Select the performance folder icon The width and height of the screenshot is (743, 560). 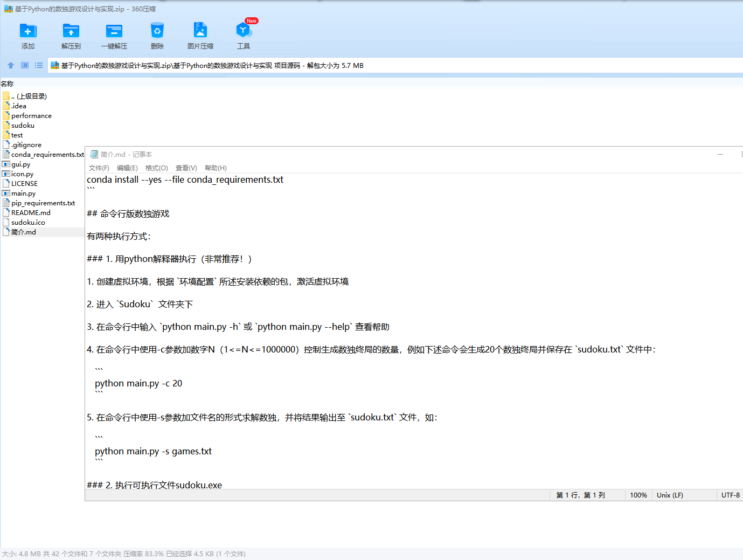pos(6,115)
